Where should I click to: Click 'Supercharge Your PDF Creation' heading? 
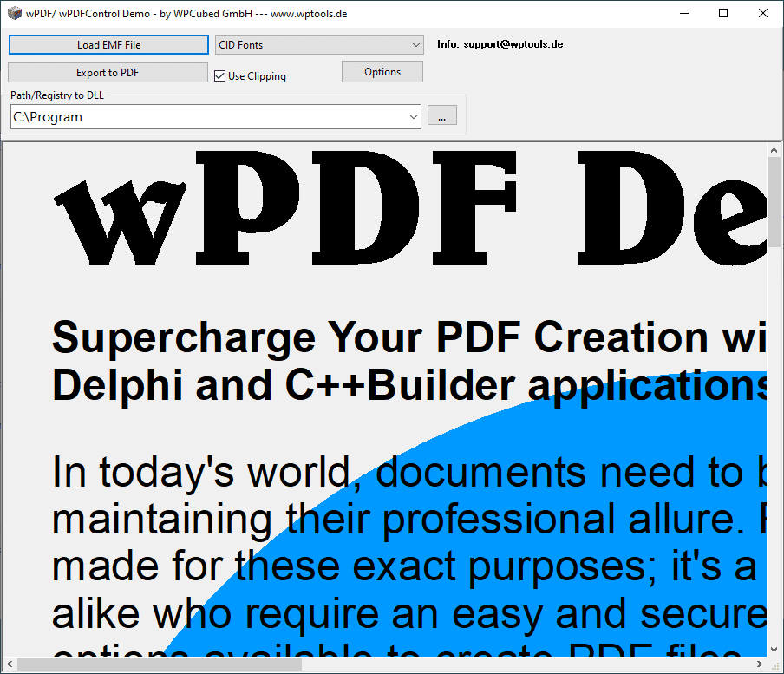(380, 338)
